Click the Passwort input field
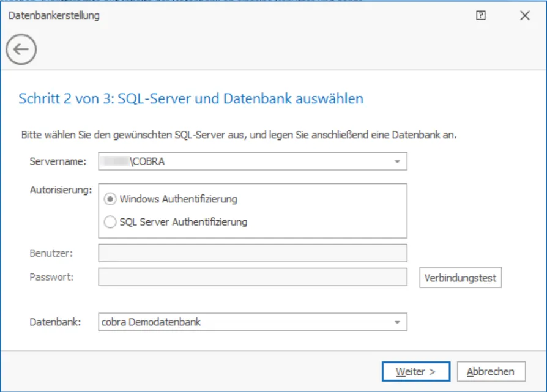 [x=253, y=277]
